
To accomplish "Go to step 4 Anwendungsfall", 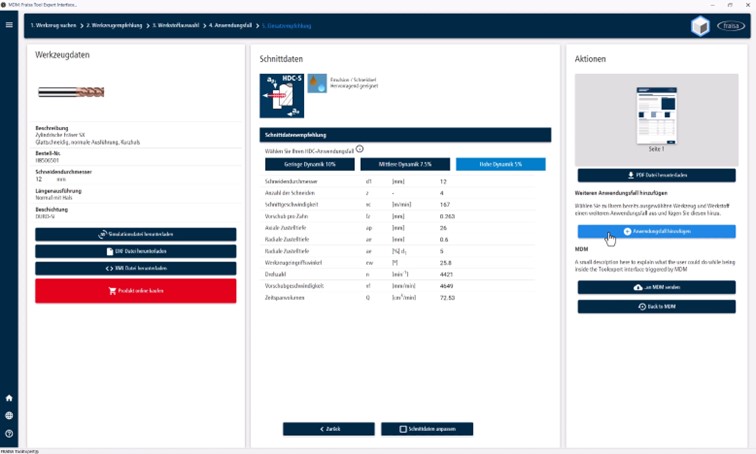I will tap(230, 26).
